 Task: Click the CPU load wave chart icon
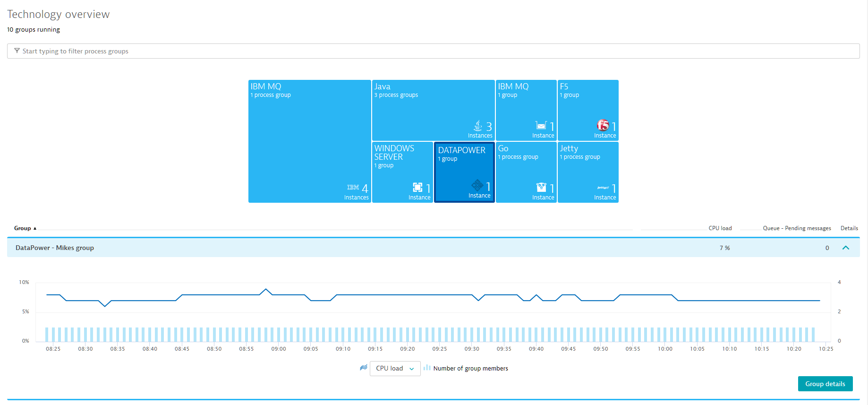(x=364, y=367)
